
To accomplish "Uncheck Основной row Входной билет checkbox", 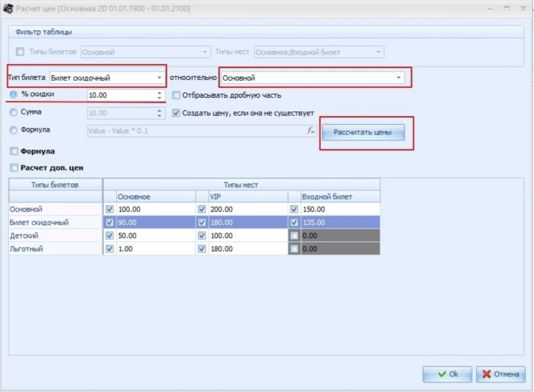I will 294,209.
